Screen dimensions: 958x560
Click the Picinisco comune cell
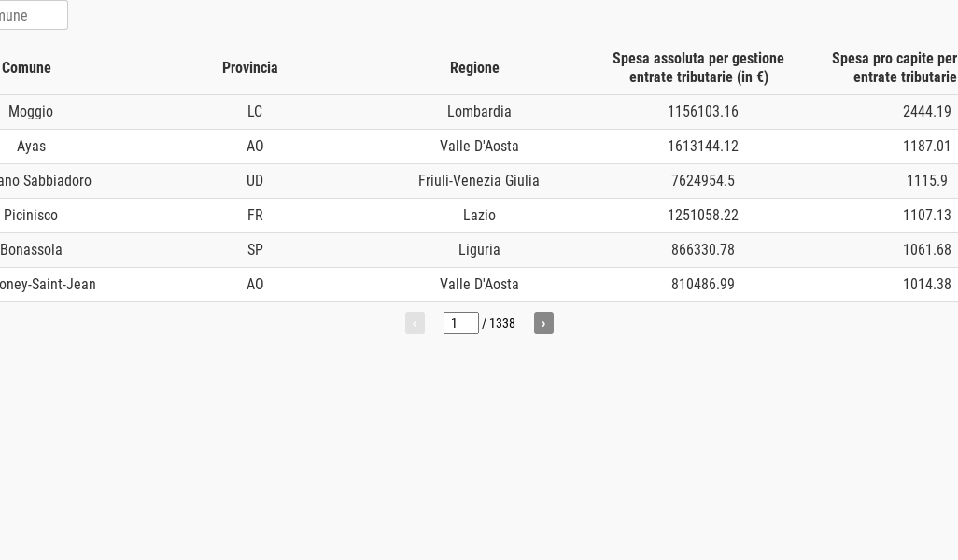(31, 215)
